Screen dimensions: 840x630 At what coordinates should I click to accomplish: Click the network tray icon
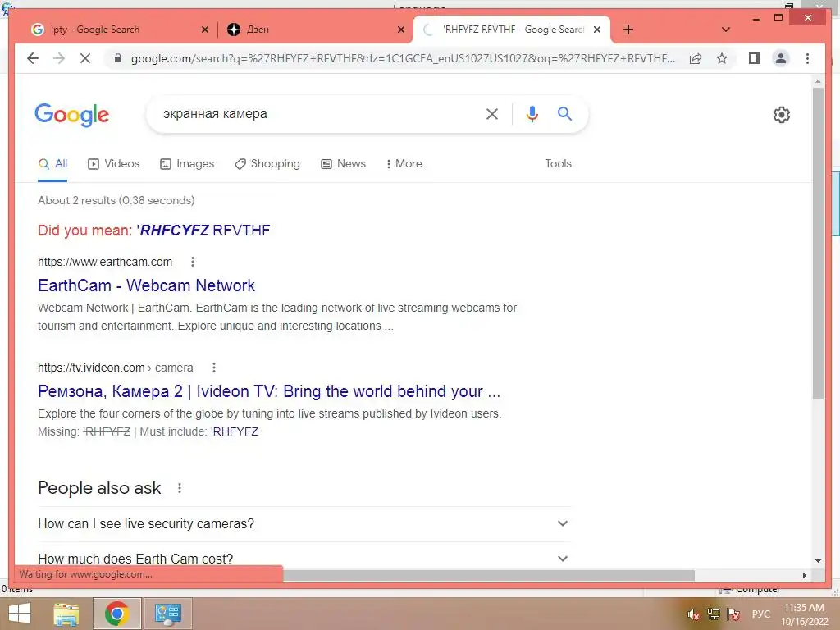point(713,614)
